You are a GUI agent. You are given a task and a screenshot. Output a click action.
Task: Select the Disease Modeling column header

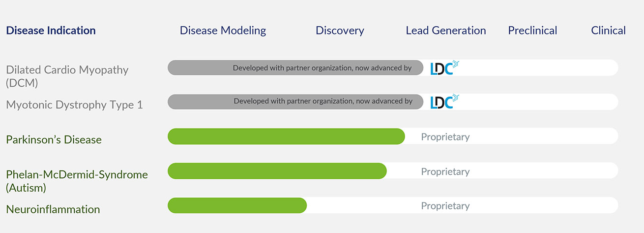pos(223,31)
